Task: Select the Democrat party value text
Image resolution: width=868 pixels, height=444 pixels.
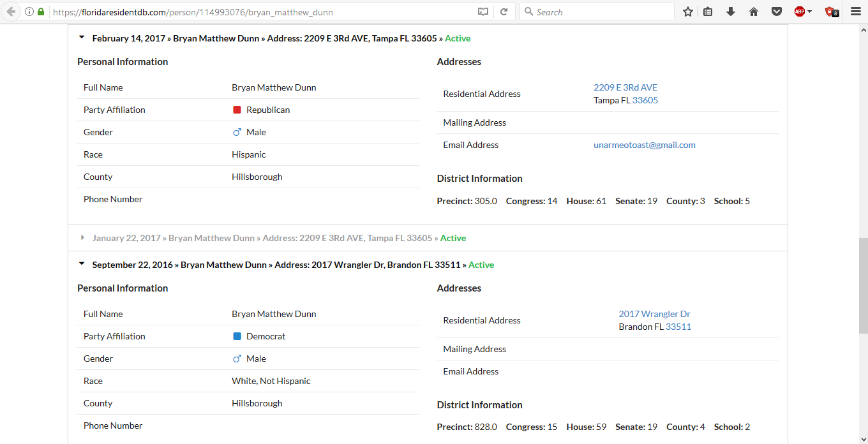Action: tap(266, 336)
